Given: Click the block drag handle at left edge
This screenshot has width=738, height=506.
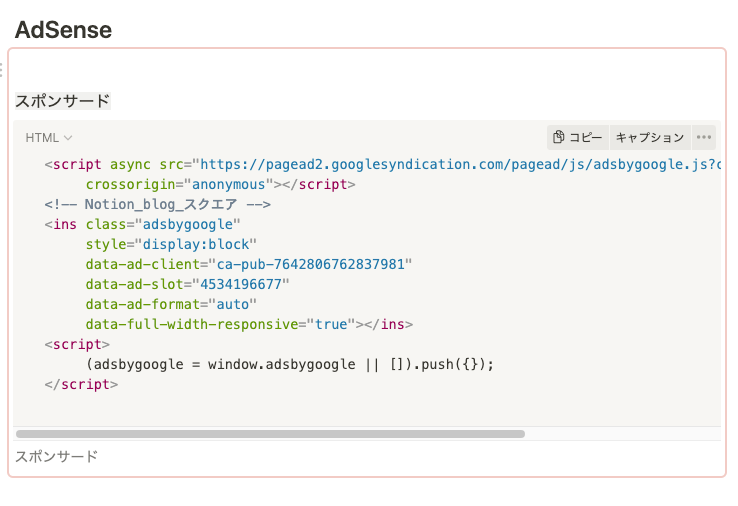Looking at the screenshot, I should click(1, 70).
